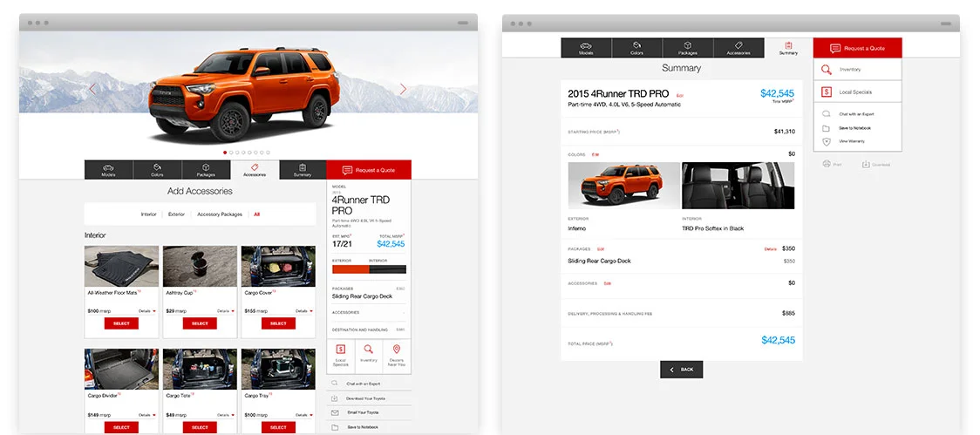Image resolution: width=980 pixels, height=435 pixels.
Task: Open Packages tab in Summary window
Action: (x=688, y=48)
